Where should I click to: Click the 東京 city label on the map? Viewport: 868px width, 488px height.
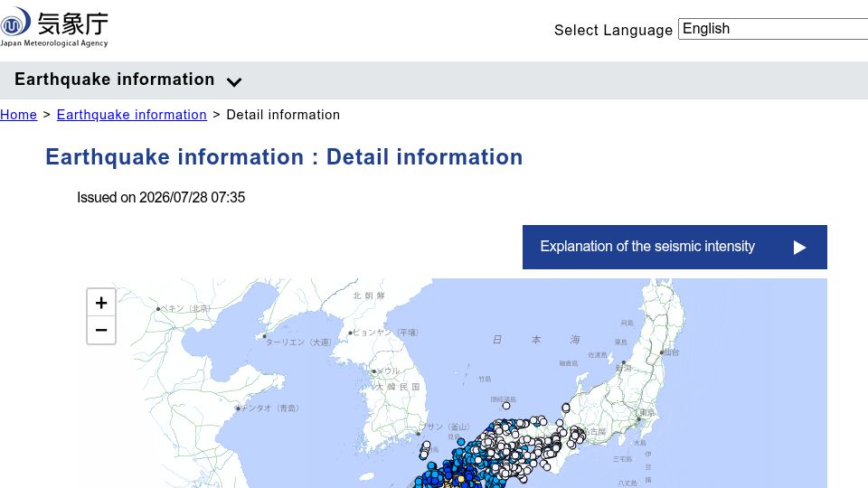(647, 413)
